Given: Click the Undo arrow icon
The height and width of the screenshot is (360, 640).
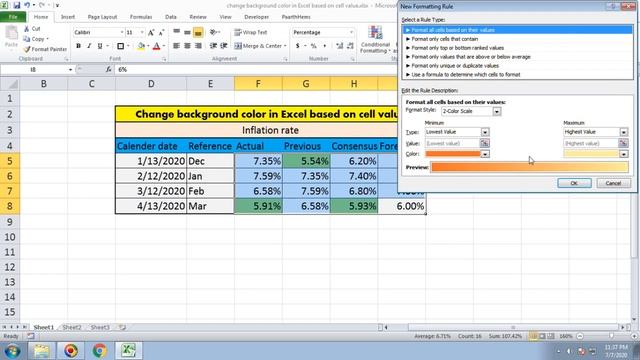Looking at the screenshot, I should point(27,5).
